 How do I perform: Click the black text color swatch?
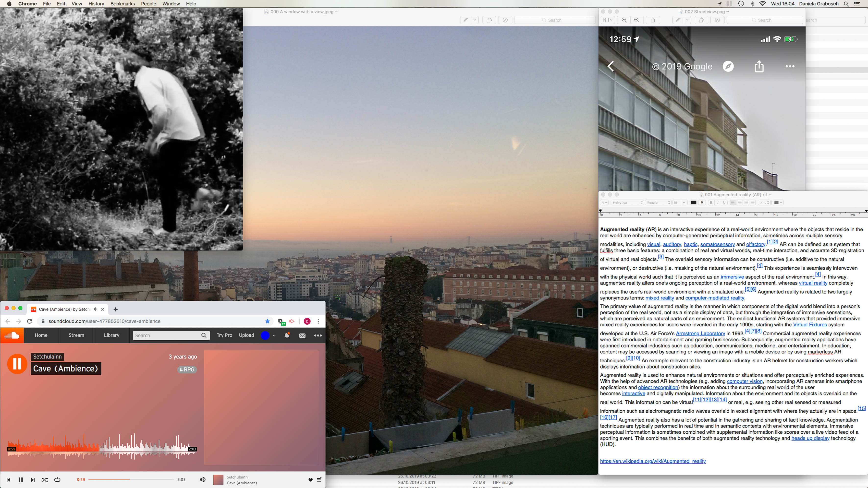(693, 203)
